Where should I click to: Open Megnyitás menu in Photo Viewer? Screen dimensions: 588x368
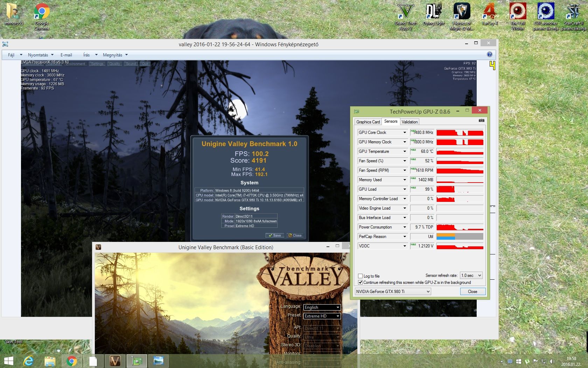point(115,55)
